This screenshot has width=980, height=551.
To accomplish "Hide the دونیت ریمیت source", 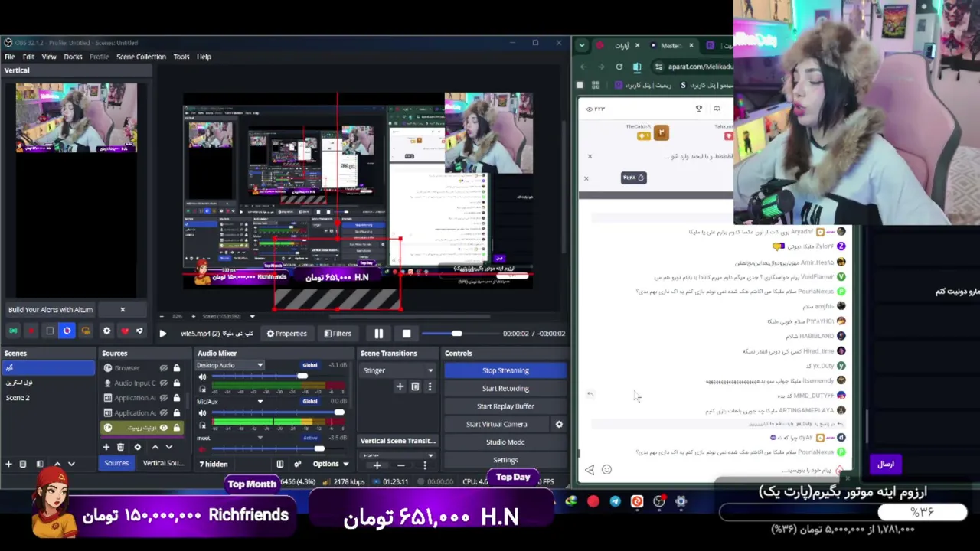I will coord(163,428).
